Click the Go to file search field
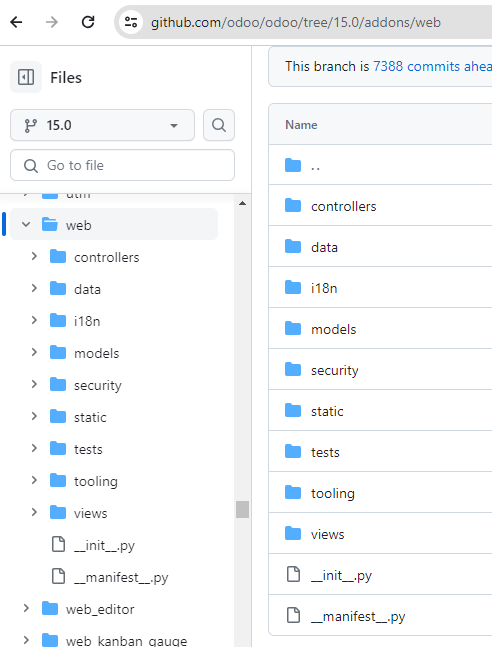The width and height of the screenshot is (492, 647). (123, 165)
